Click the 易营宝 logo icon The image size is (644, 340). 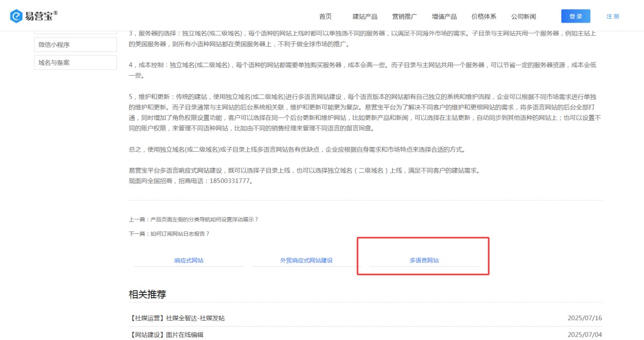[16, 16]
